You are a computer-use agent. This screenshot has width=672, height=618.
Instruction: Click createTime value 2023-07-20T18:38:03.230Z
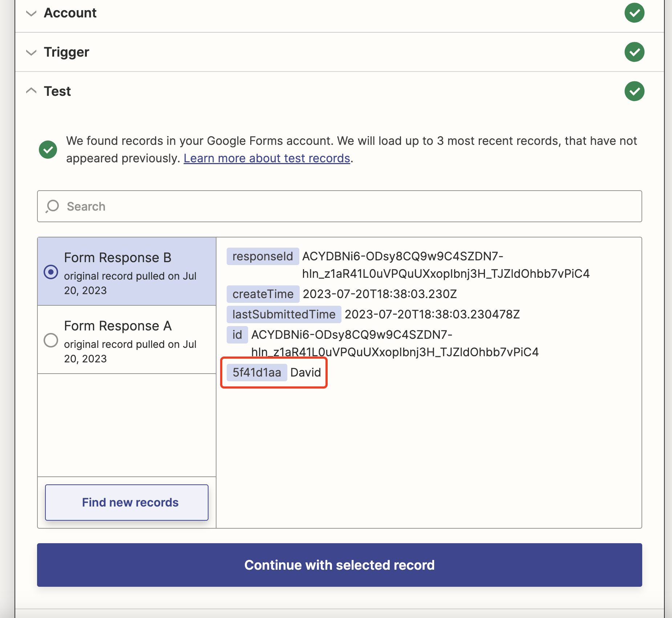pyautogui.click(x=380, y=294)
